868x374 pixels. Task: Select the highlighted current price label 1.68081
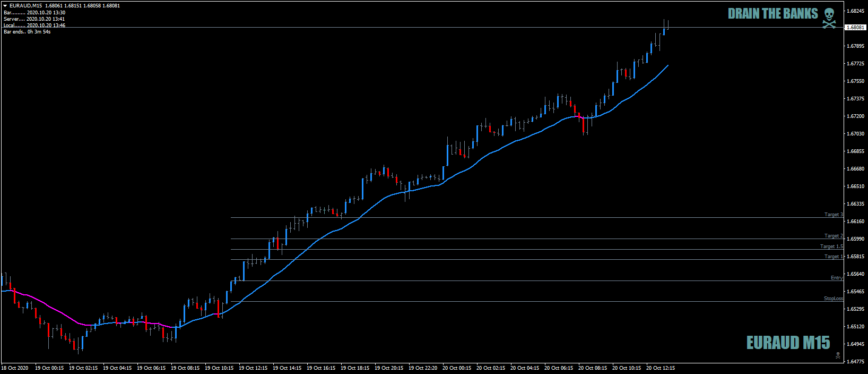(855, 27)
